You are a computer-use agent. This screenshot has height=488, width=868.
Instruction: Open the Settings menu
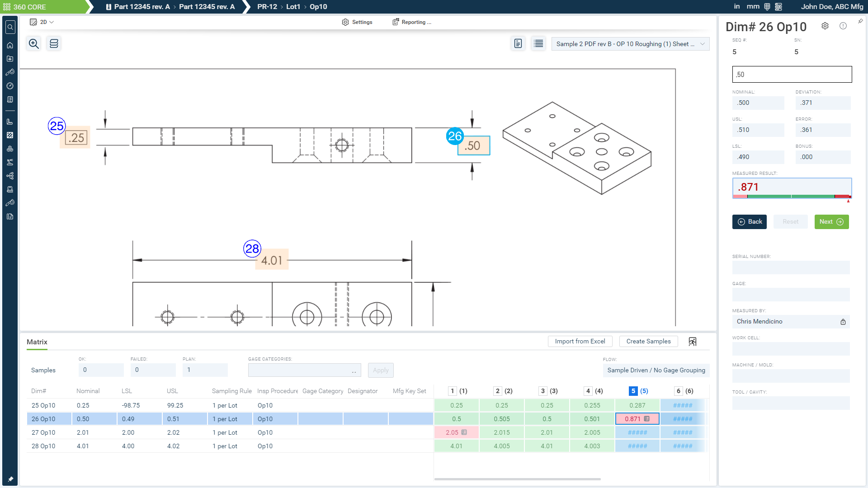(x=357, y=22)
